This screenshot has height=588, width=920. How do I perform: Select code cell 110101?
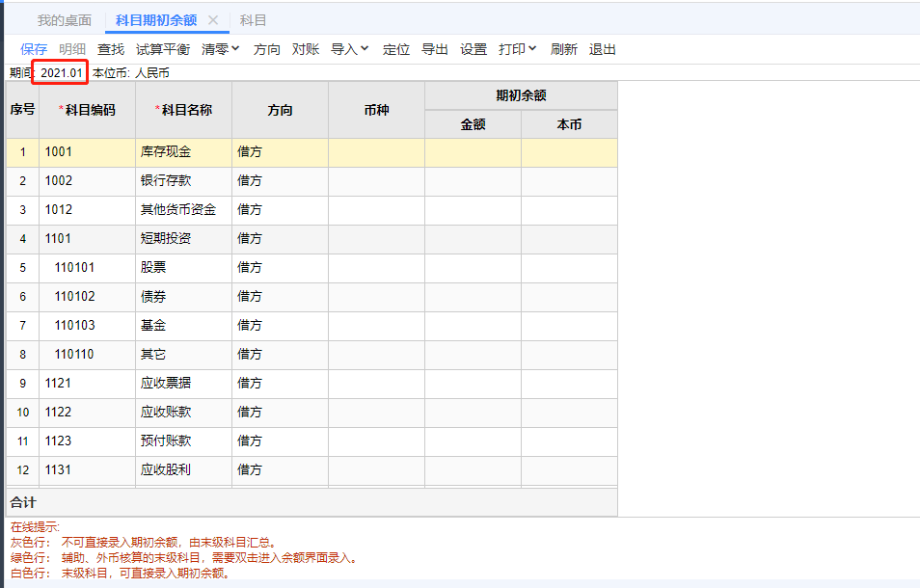click(88, 268)
